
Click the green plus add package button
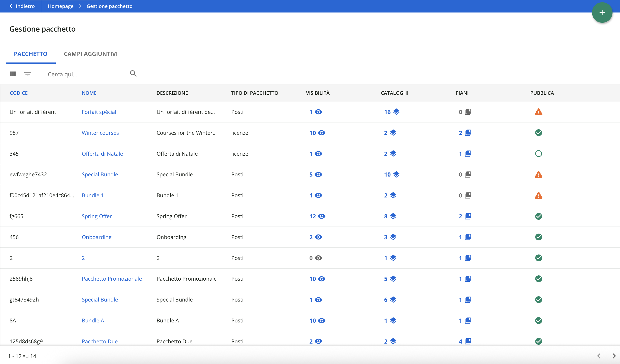pyautogui.click(x=602, y=12)
